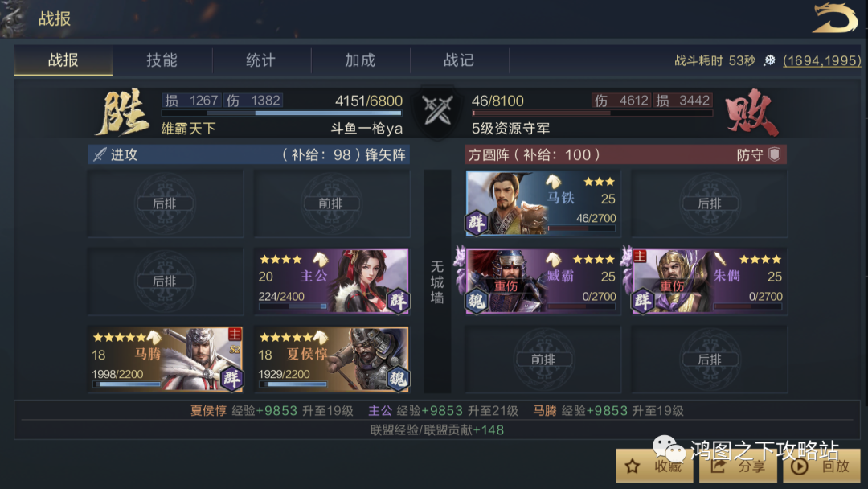This screenshot has height=489, width=868.
Task: Click the crossed swords battle icon
Action: (437, 109)
